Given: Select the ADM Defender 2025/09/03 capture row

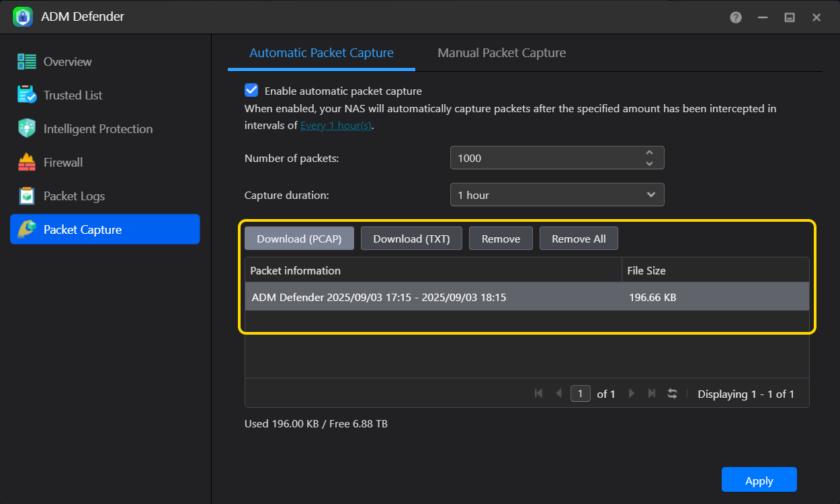Looking at the screenshot, I should click(527, 297).
